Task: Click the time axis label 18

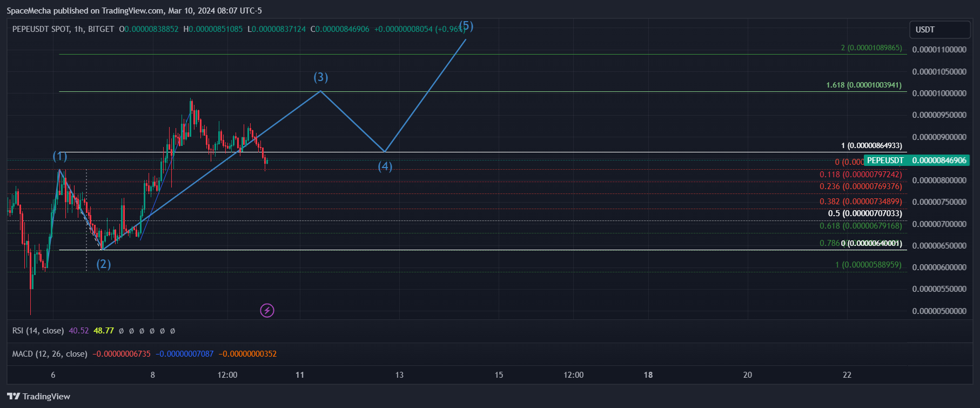Action: tap(648, 375)
